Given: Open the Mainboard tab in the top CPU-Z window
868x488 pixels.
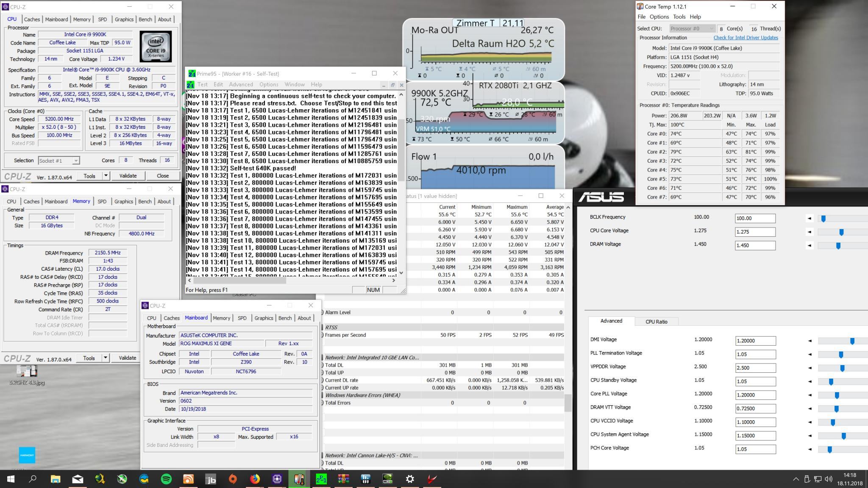Looking at the screenshot, I should coord(56,19).
